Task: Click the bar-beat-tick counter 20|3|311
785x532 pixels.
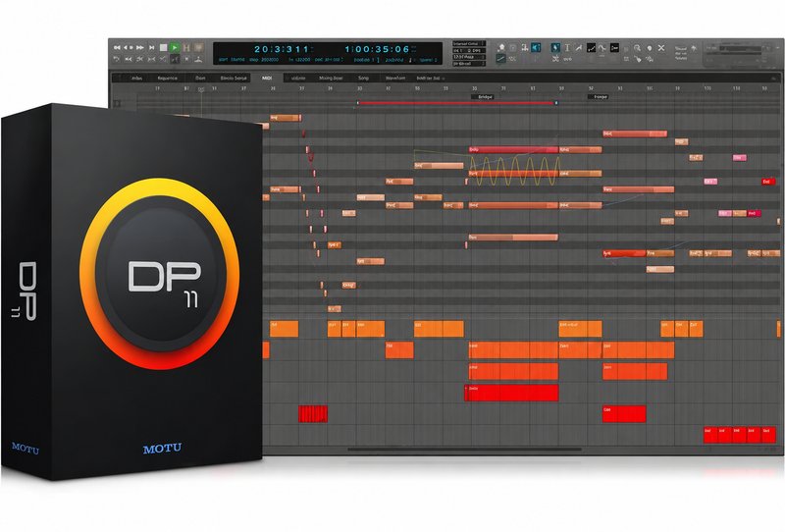Action: [282, 49]
